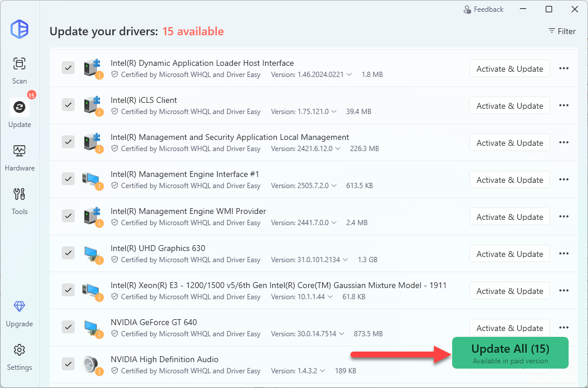Open the Feedback link in title bar
The image size is (588, 388).
tap(483, 9)
